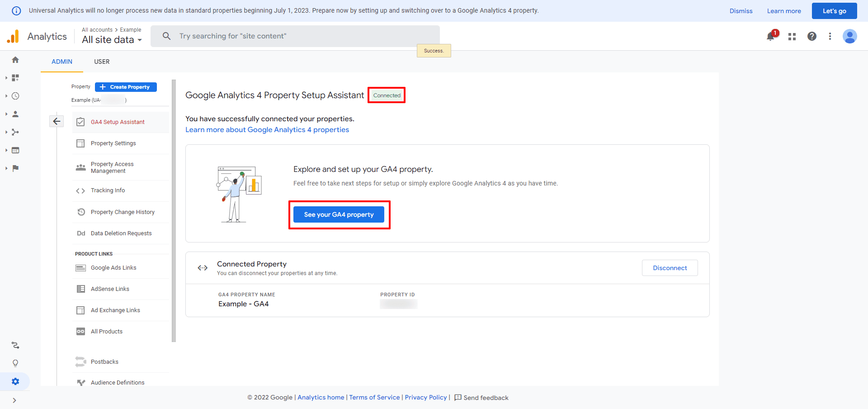868x409 pixels.
Task: Click the property column vertical scrollbar
Action: pyautogui.click(x=174, y=211)
